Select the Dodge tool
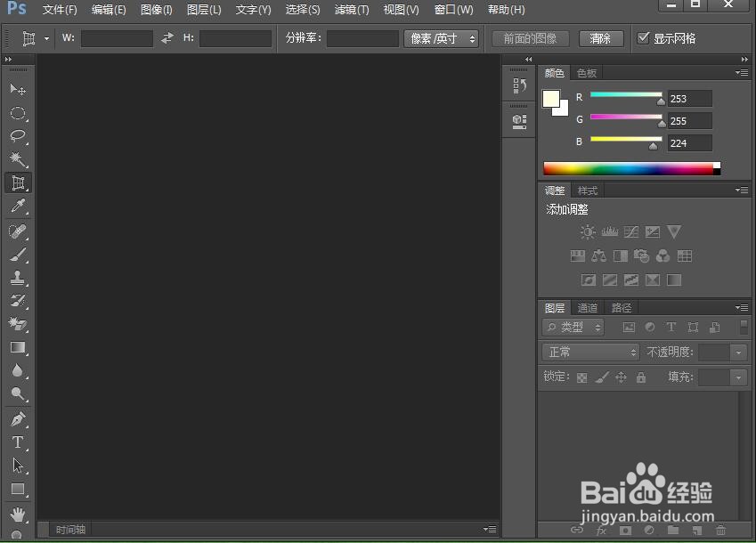 click(18, 393)
